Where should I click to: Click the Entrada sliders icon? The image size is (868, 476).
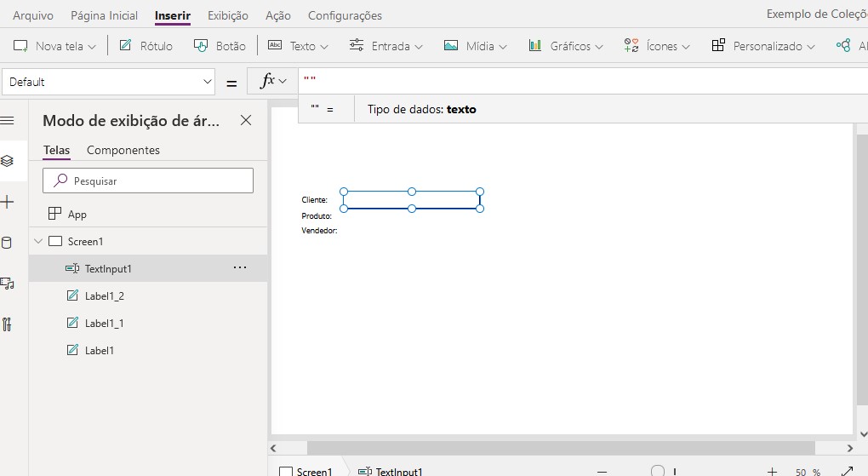[356, 45]
